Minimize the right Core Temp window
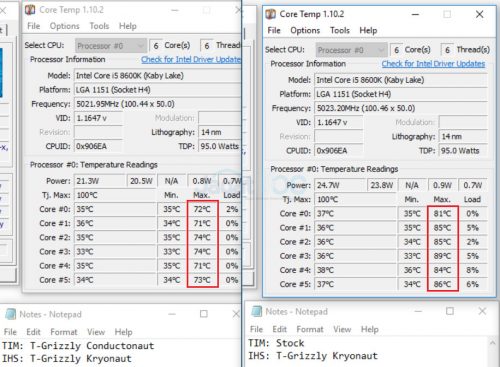This screenshot has height=367, width=500. (x=415, y=14)
